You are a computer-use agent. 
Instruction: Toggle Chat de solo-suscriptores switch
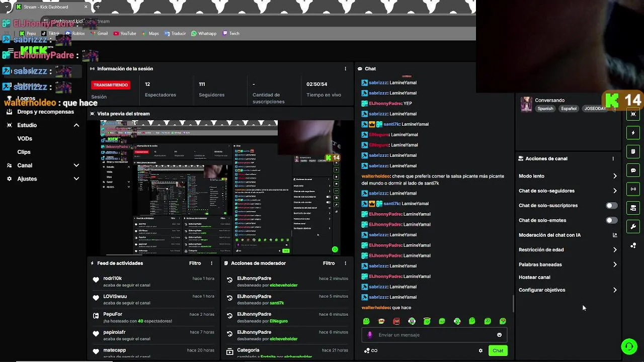611,206
